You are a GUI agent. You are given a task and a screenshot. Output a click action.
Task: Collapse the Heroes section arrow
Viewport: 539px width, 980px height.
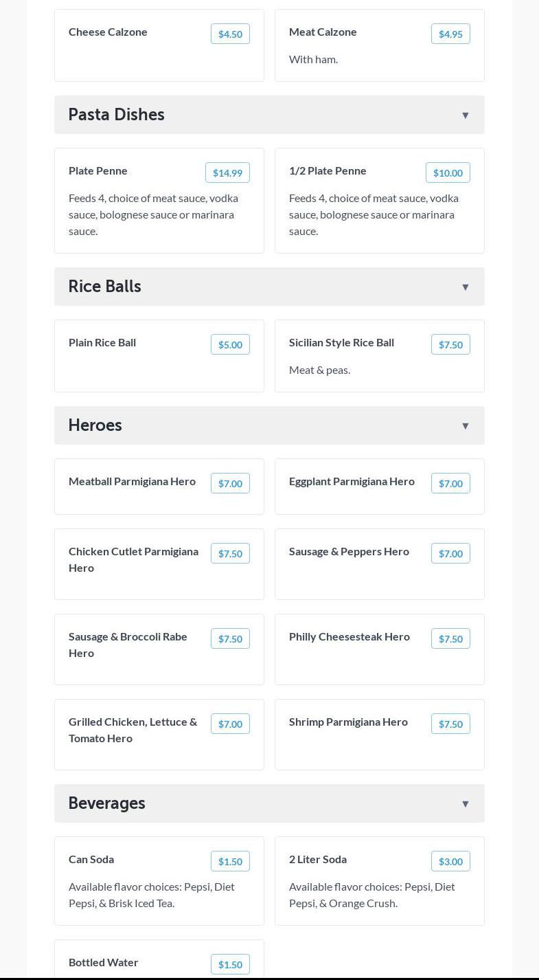tap(465, 425)
